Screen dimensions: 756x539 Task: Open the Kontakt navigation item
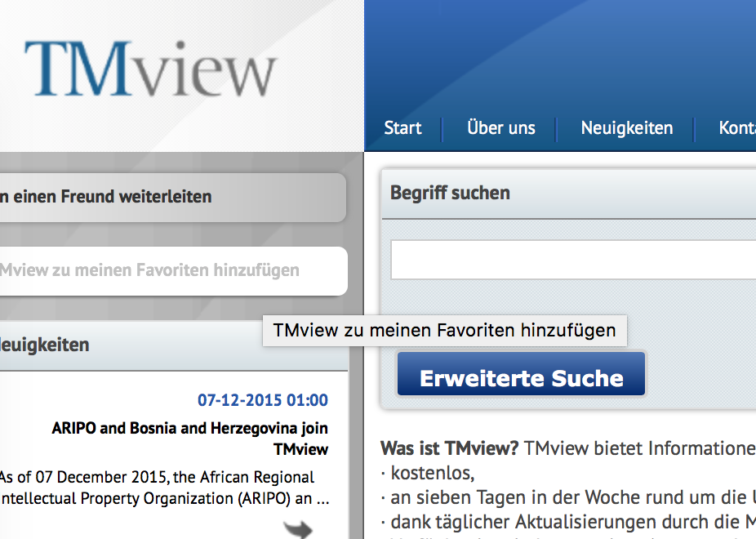[x=737, y=128]
